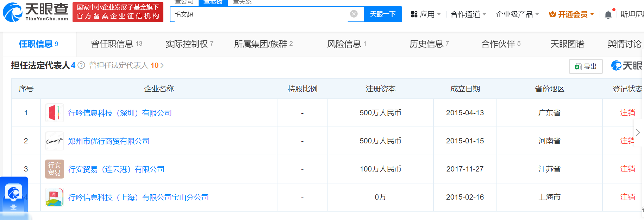The image size is (644, 220).
Task: Click the 导出 export button
Action: click(586, 66)
